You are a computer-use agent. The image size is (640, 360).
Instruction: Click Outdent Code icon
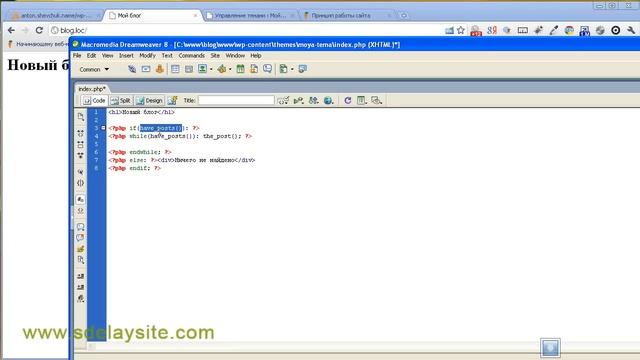click(80, 287)
